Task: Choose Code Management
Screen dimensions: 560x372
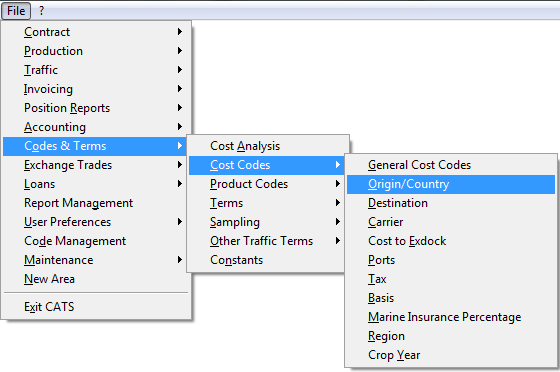Action: coord(95,241)
